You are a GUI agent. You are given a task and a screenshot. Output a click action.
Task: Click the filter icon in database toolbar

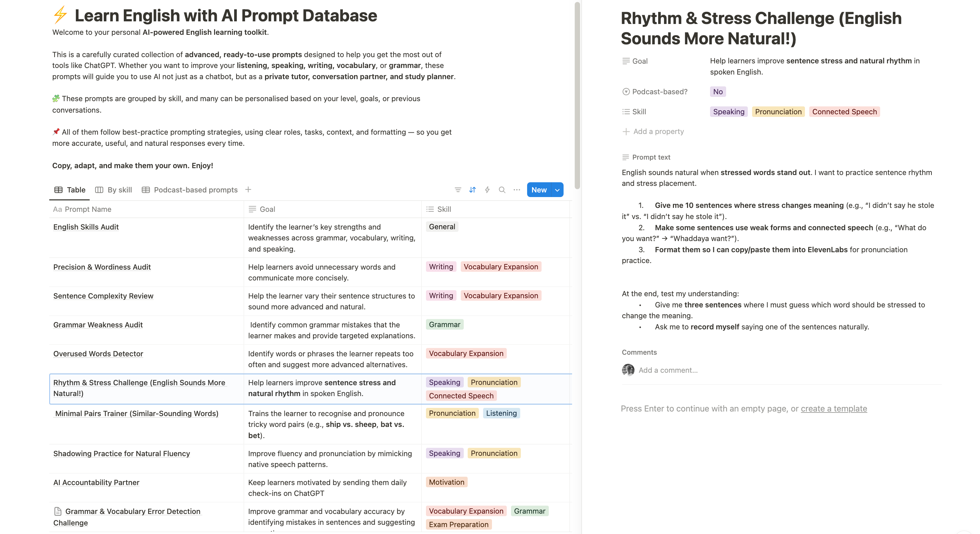click(458, 190)
